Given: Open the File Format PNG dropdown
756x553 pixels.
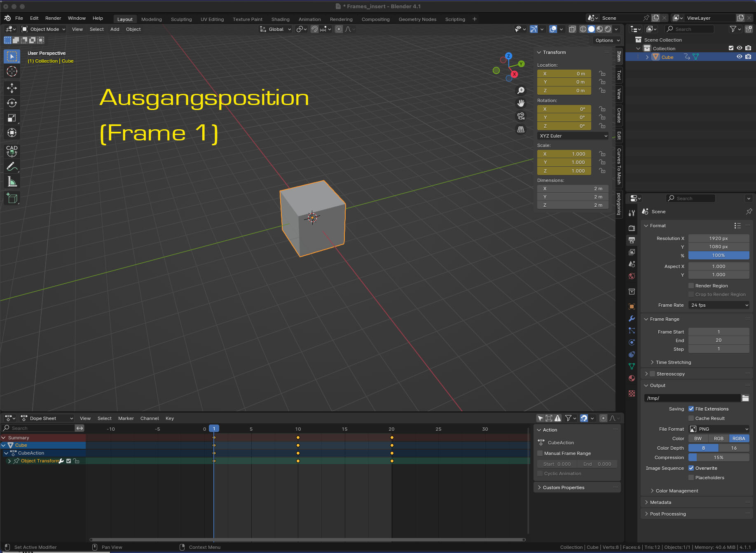Looking at the screenshot, I should (719, 429).
